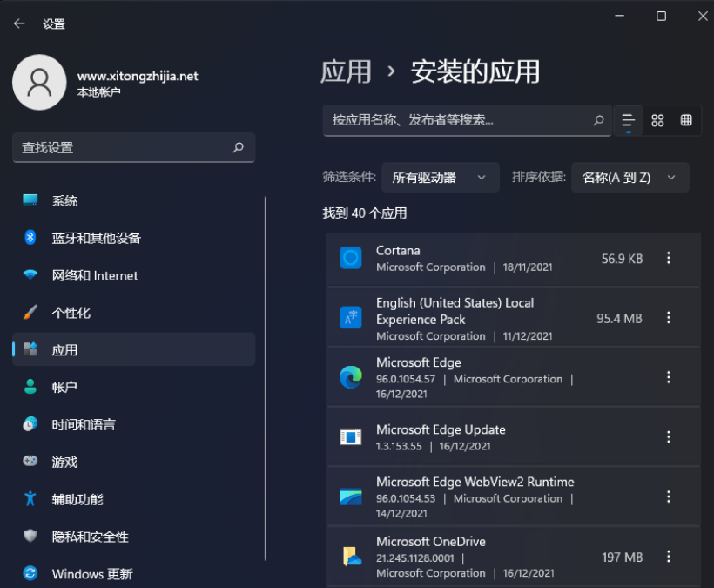Viewport: 714px width, 588px height.
Task: Select the 应用 settings category
Action: coord(133,349)
